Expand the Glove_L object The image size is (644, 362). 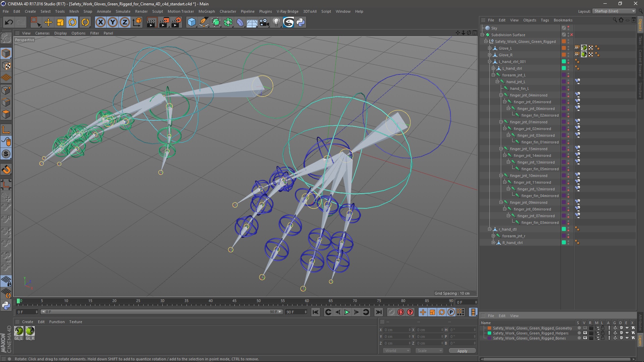coord(489,48)
